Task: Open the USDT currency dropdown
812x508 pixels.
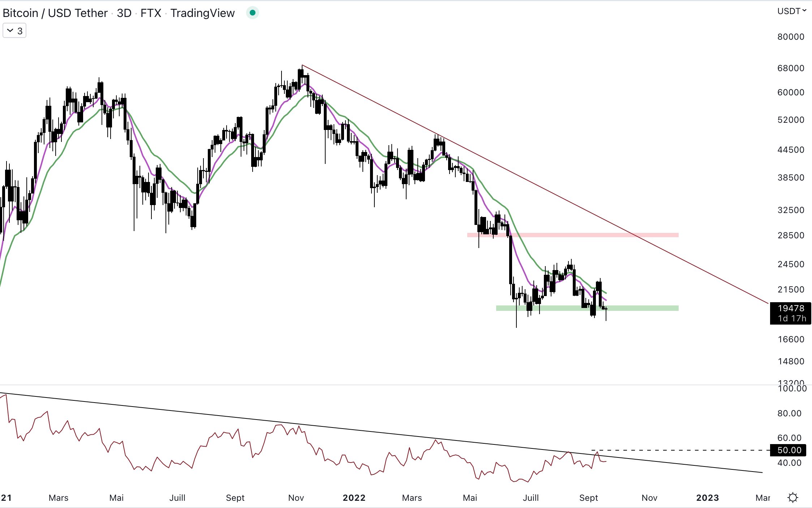Action: coord(792,11)
